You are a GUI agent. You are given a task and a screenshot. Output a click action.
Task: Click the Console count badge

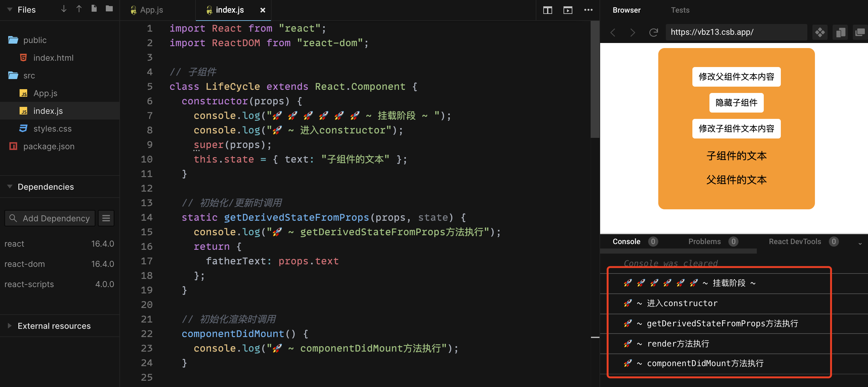pyautogui.click(x=653, y=242)
